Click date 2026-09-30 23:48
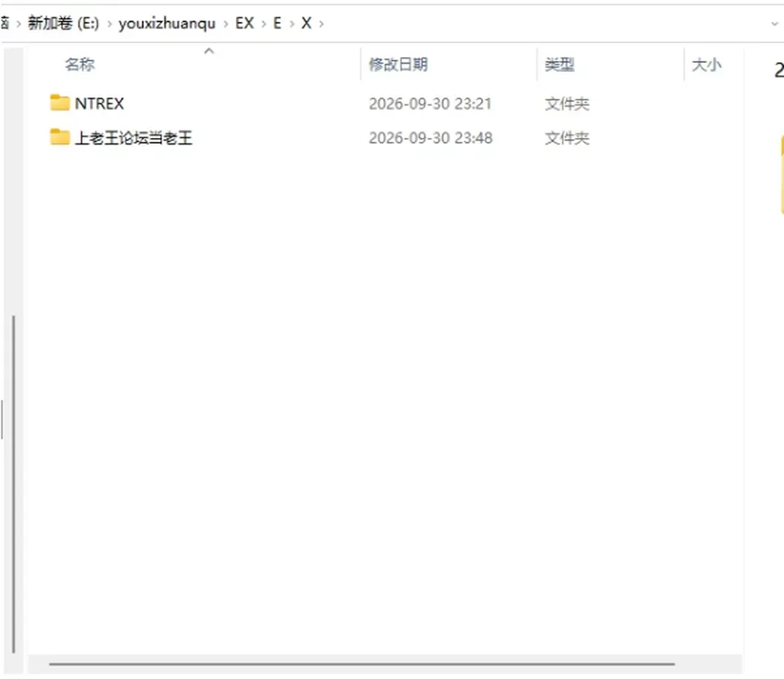Viewport: 784px width, 679px height. tap(430, 138)
